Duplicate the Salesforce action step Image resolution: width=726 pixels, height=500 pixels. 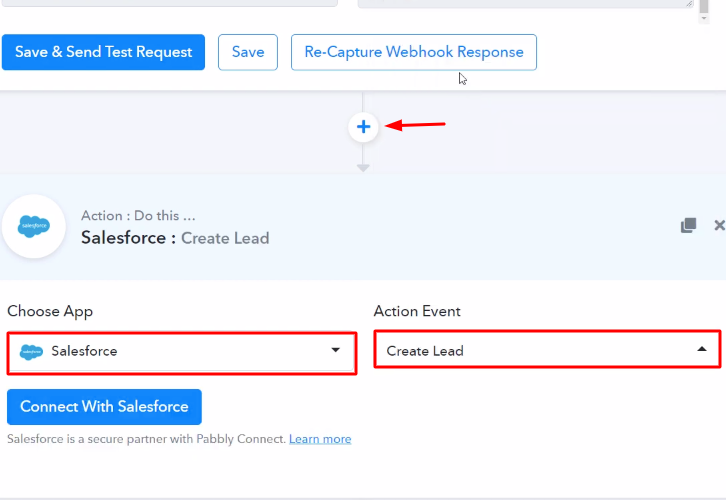point(688,225)
